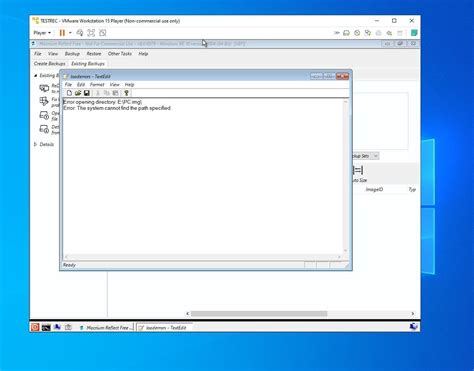Click New document icon in TextEdit toolbar
474x371 pixels.
[69, 93]
